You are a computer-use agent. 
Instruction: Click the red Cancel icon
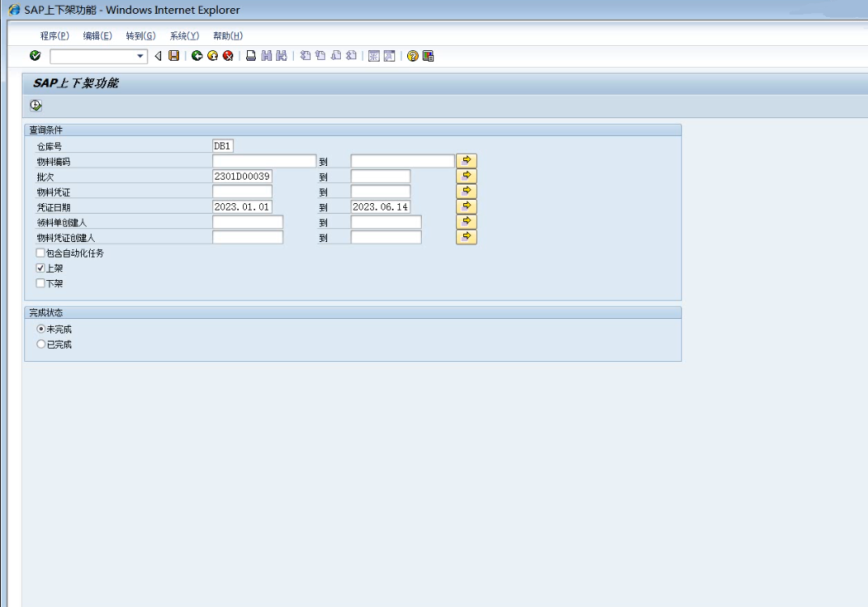(x=228, y=56)
